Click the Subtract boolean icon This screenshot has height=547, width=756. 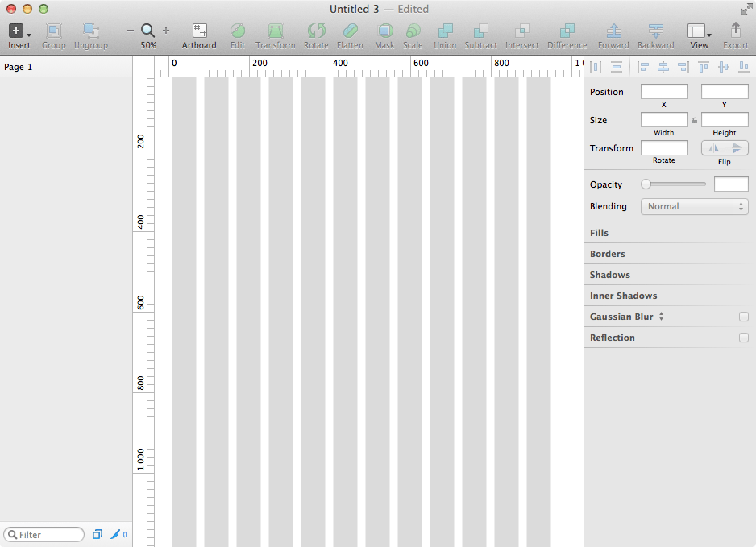pyautogui.click(x=480, y=31)
